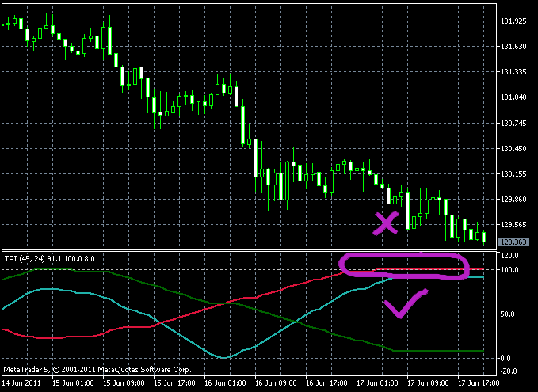This screenshot has height=392, width=538.
Task: Click the last candlestick at 17 Jun 17:00
Action: click(484, 237)
